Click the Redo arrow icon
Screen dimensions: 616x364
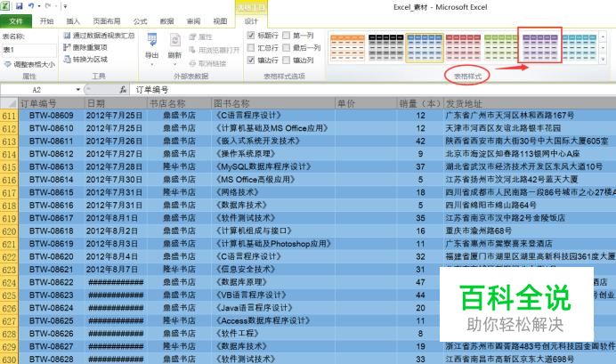coord(48,6)
